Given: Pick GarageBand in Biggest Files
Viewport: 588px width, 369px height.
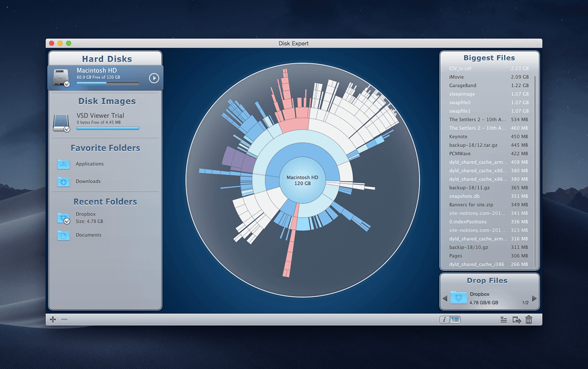Looking at the screenshot, I should pyautogui.click(x=489, y=85).
